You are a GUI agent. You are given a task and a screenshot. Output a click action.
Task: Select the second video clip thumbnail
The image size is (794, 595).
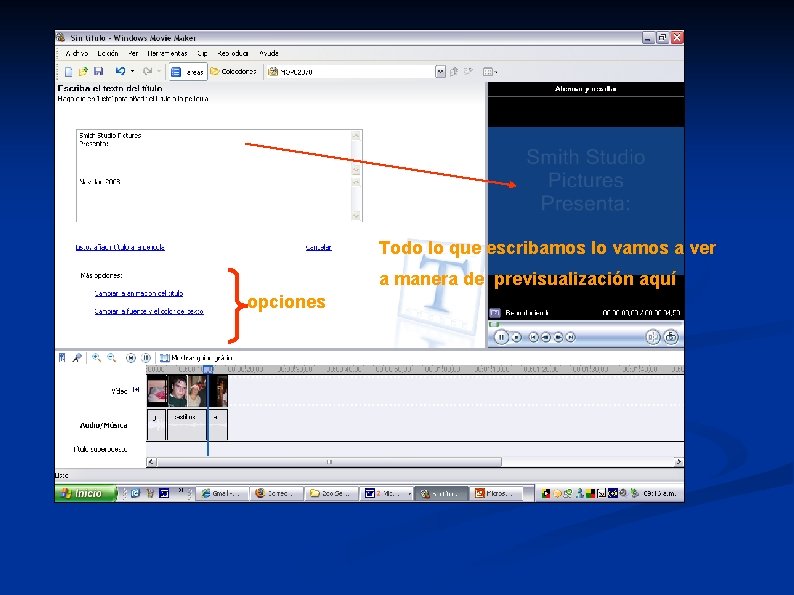[177, 390]
